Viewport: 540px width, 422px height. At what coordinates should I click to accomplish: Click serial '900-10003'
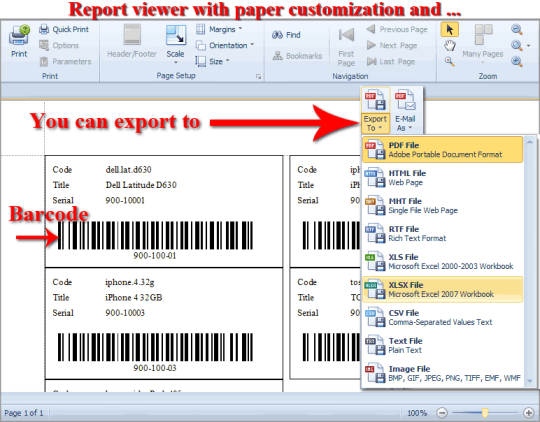coord(125,313)
